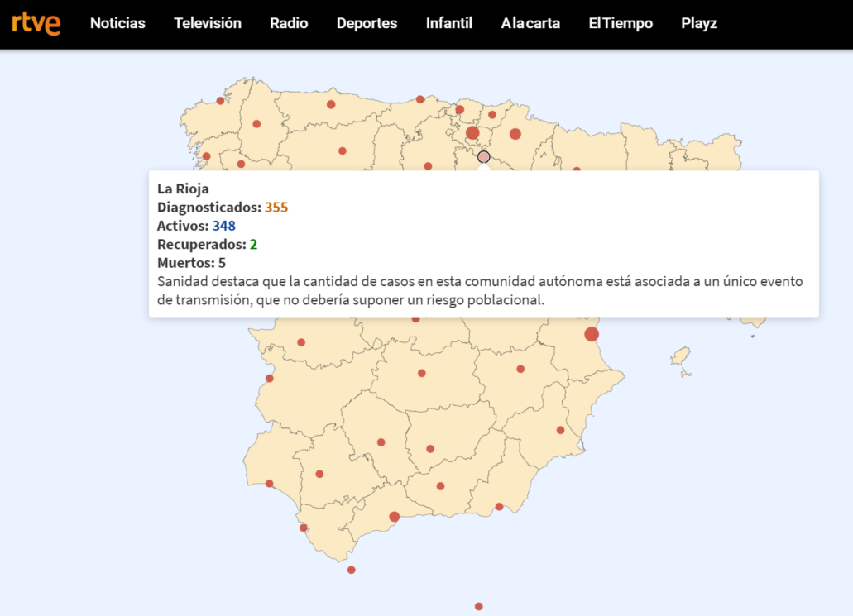Select the large marker on the Valencia coast
Viewport: 853px width, 616px height.
click(592, 334)
